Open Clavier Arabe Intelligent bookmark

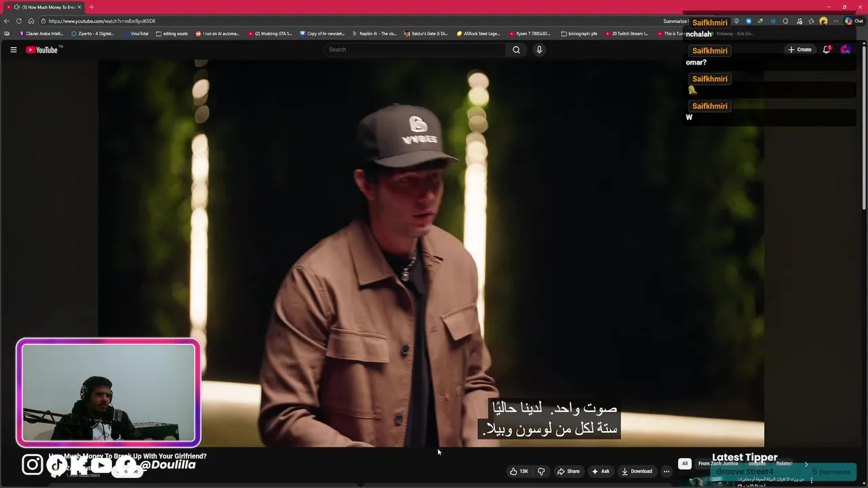(x=41, y=33)
